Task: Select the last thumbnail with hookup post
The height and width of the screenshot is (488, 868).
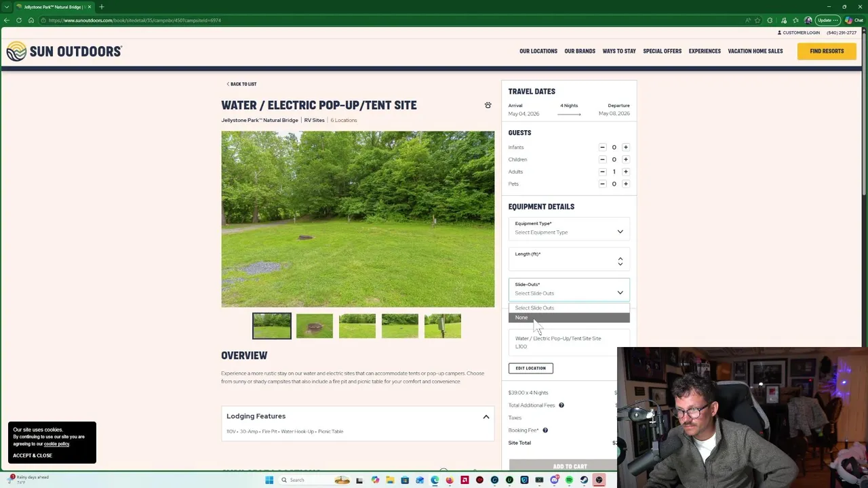Action: coord(442,326)
